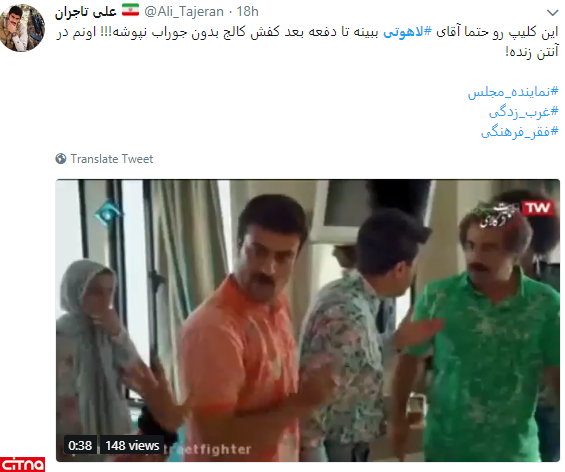565x472 pixels.
Task: Open the #غرب_زدگی hashtag
Action: tap(524, 112)
